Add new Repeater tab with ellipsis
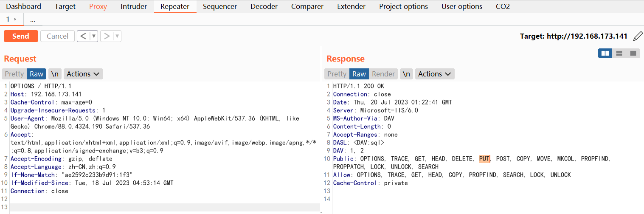This screenshot has width=644, height=214. (x=33, y=20)
